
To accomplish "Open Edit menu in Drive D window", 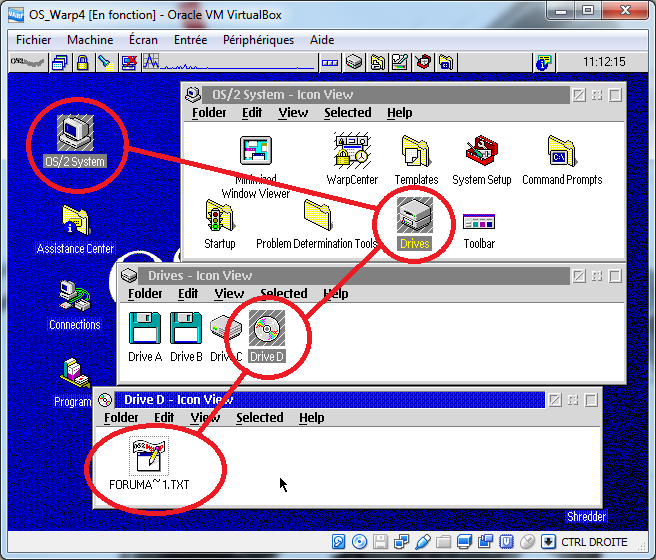I will (x=164, y=417).
